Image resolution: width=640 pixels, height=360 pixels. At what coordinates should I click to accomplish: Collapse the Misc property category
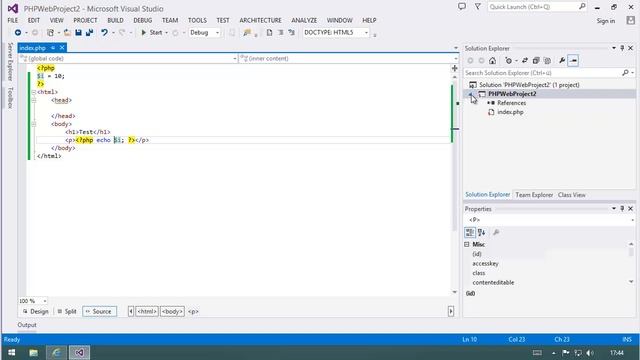pos(467,244)
